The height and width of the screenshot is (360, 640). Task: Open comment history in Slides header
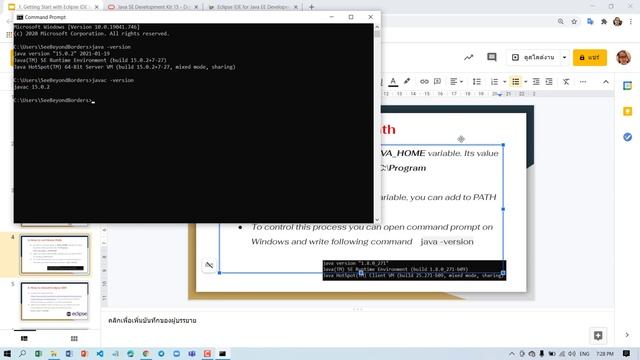click(x=492, y=57)
